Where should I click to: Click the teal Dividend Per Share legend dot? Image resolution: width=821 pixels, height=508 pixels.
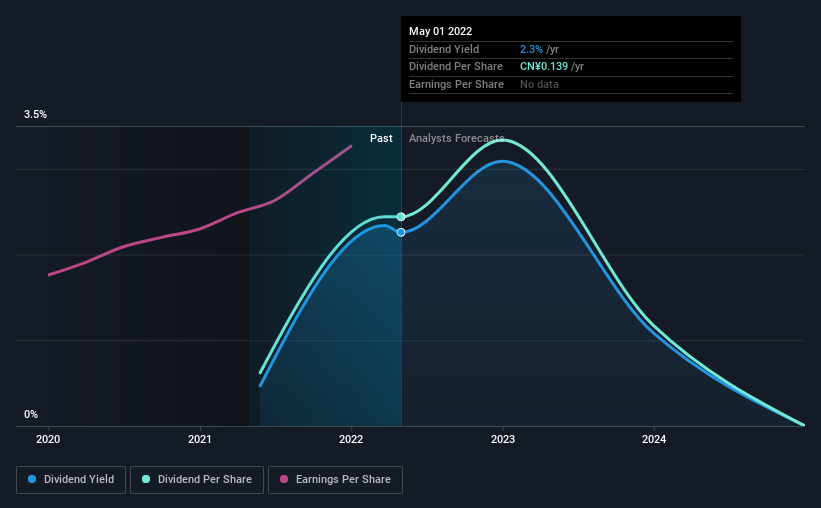point(146,479)
